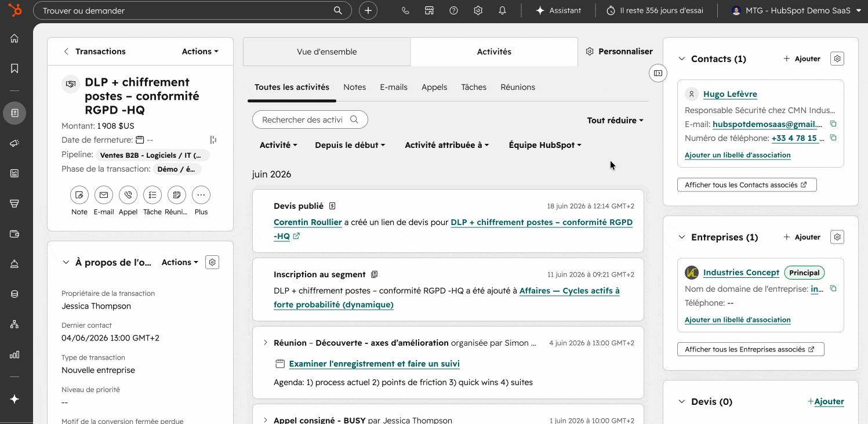Image resolution: width=868 pixels, height=424 pixels.
Task: Click Afficher tous les Contacts associés
Action: click(747, 185)
